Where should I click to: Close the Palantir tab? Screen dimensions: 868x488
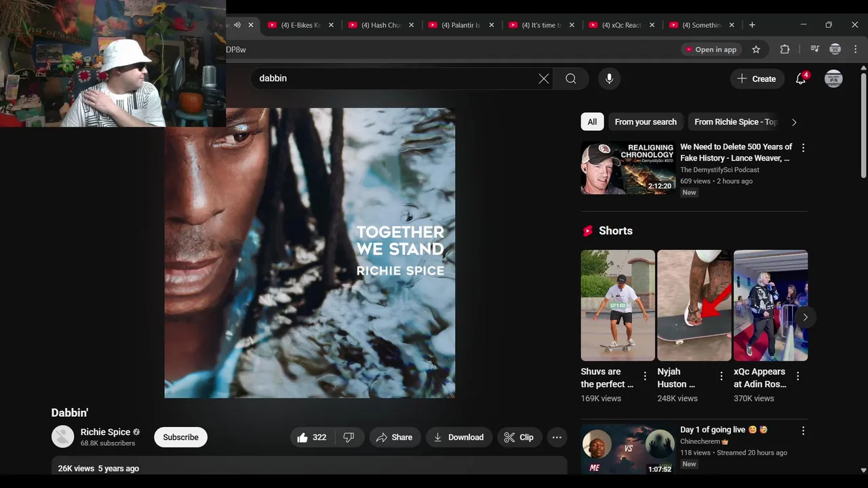click(x=491, y=25)
